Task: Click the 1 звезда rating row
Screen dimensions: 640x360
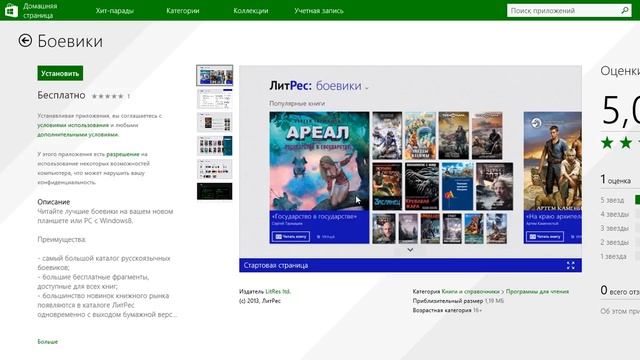Action: 620,256
